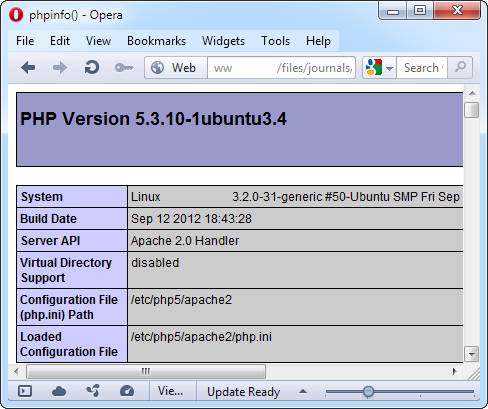Click the Linux 3.2.0-31-generic system value
The image size is (488, 409).
coord(295,197)
